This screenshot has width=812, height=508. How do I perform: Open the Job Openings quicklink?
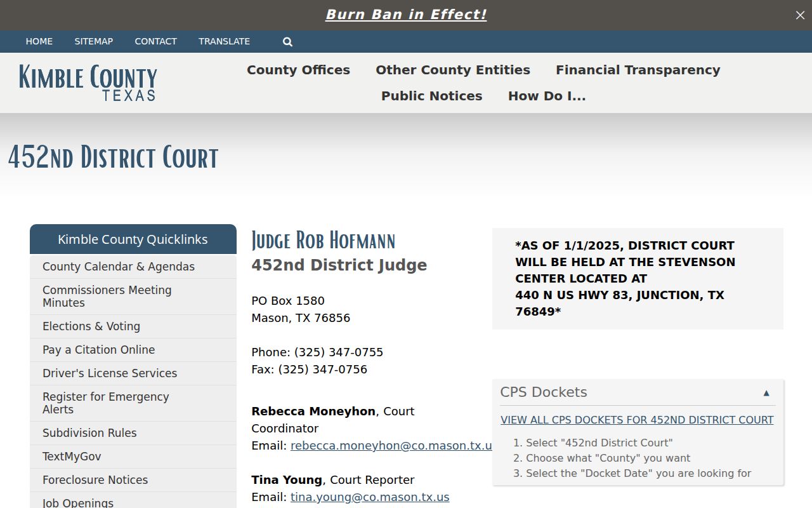pyautogui.click(x=133, y=502)
